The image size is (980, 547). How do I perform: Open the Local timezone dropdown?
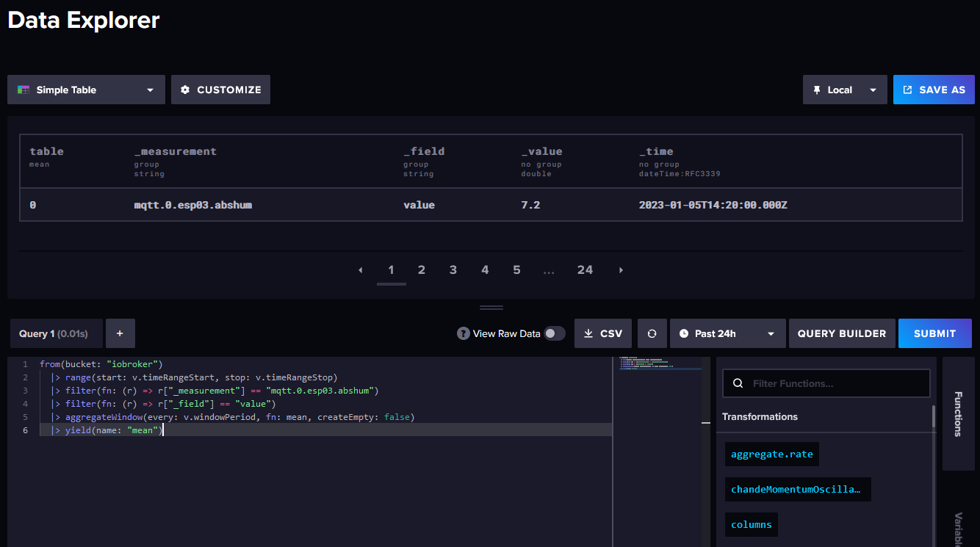point(845,90)
